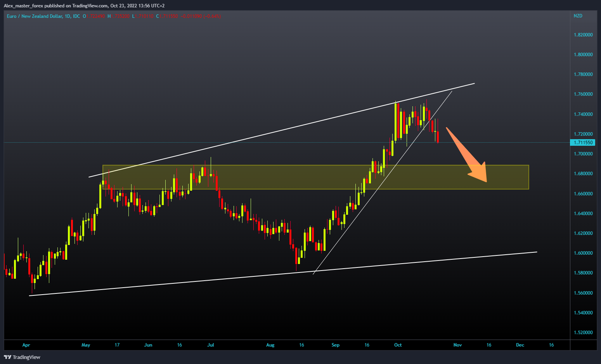
Task: Click the publisher header text Alex_master_forex
Action: (24, 6)
